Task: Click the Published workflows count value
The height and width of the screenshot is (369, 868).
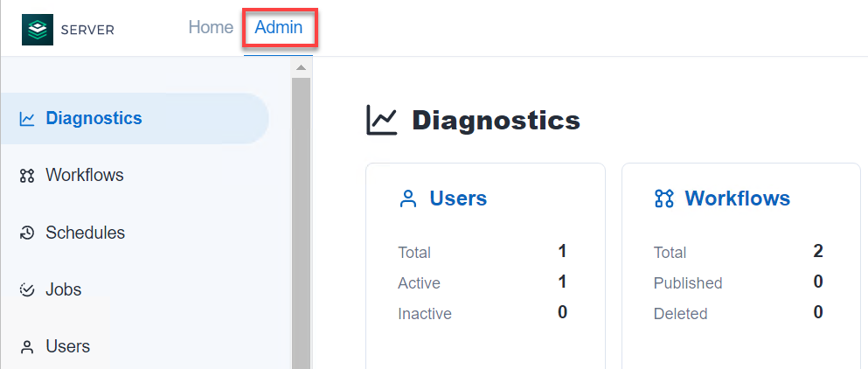Action: pos(817,282)
